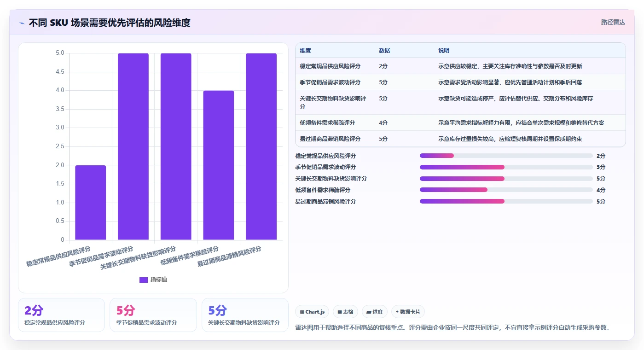Click the y-axis value 2.5
Image resolution: width=644 pixels, height=350 pixels.
(60, 146)
